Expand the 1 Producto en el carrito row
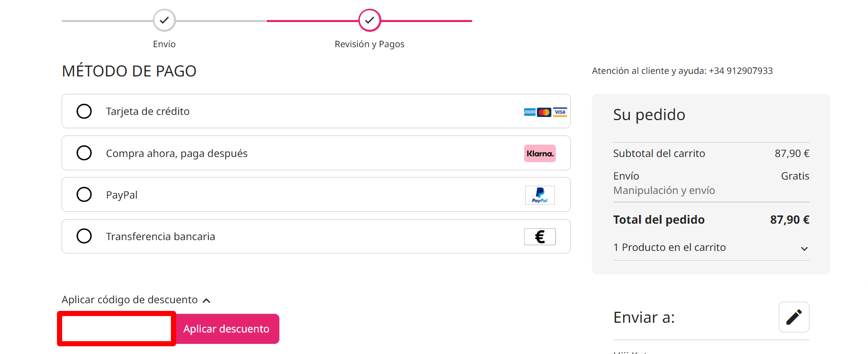This screenshot has width=868, height=354. [x=711, y=247]
